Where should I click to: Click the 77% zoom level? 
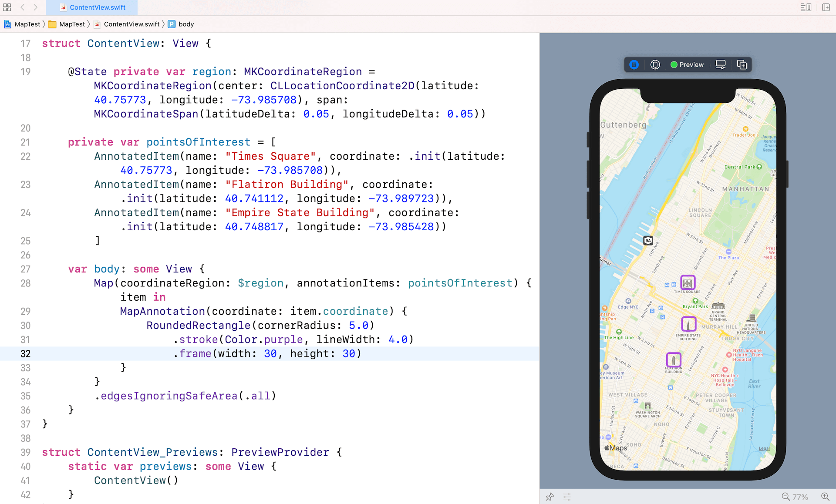tap(800, 497)
